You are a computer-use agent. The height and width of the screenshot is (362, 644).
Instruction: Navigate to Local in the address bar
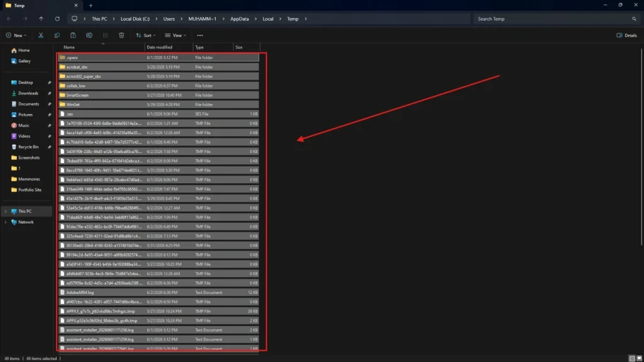pos(268,19)
